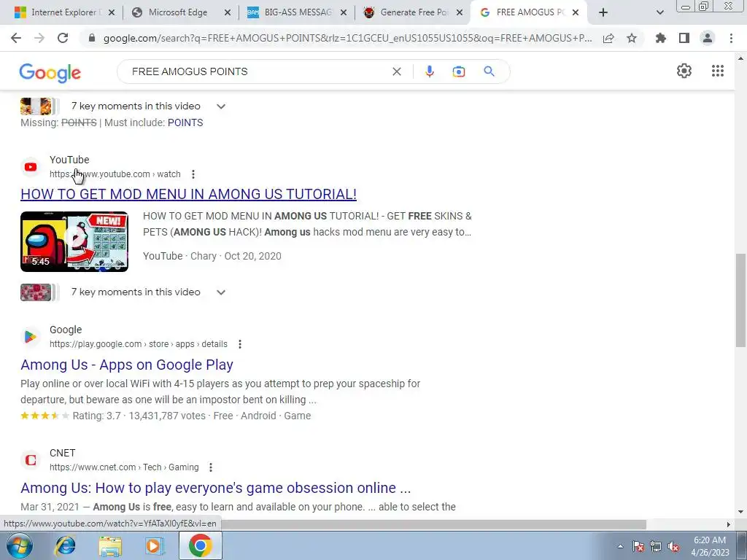Click the Chrome taskbar icon
Image resolution: width=747 pixels, height=560 pixels.
point(200,545)
